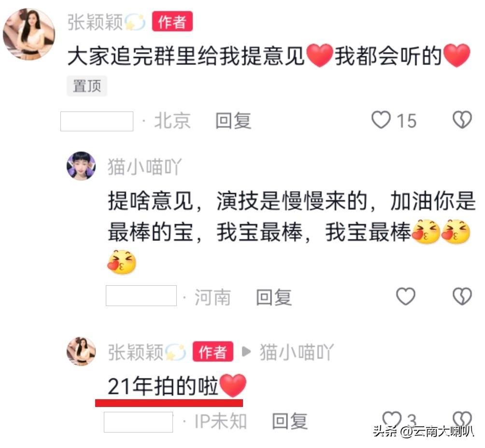Reply to 猫小喵吖's comment from 河南
Image resolution: width=485 pixels, height=448 pixels.
[274, 297]
